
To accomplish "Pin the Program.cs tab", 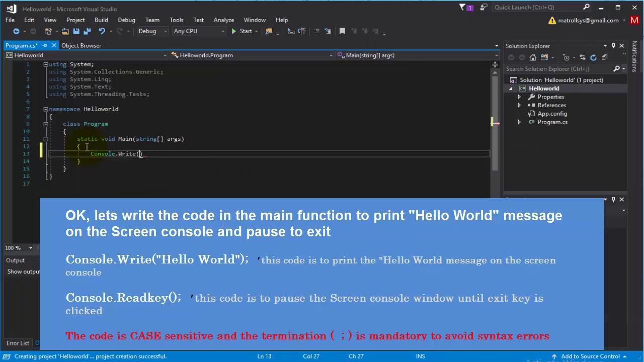I will (45, 45).
